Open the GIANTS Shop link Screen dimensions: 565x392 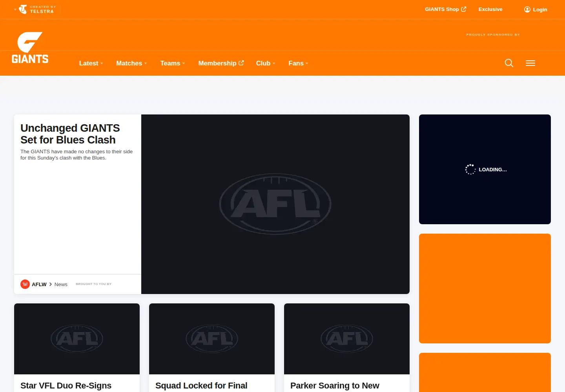point(446,9)
